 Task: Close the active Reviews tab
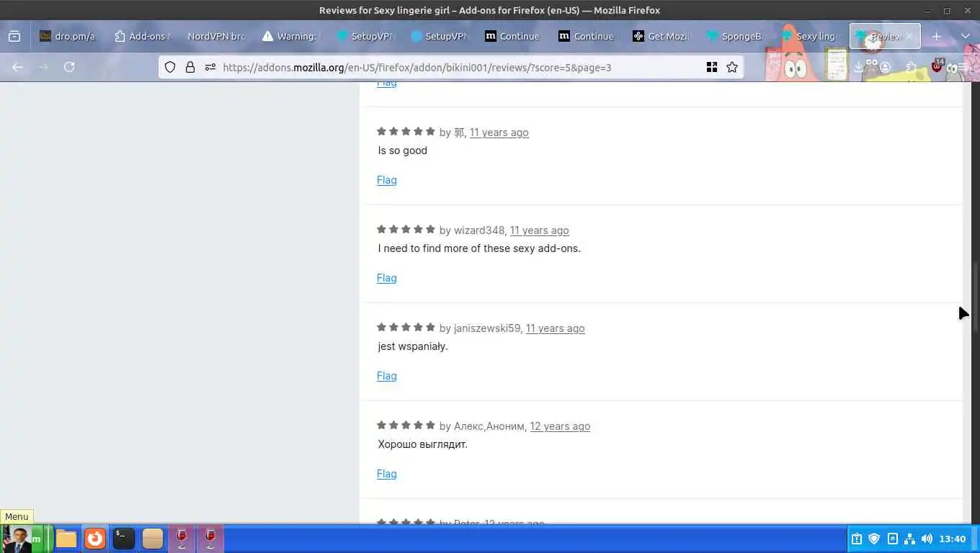point(909,36)
